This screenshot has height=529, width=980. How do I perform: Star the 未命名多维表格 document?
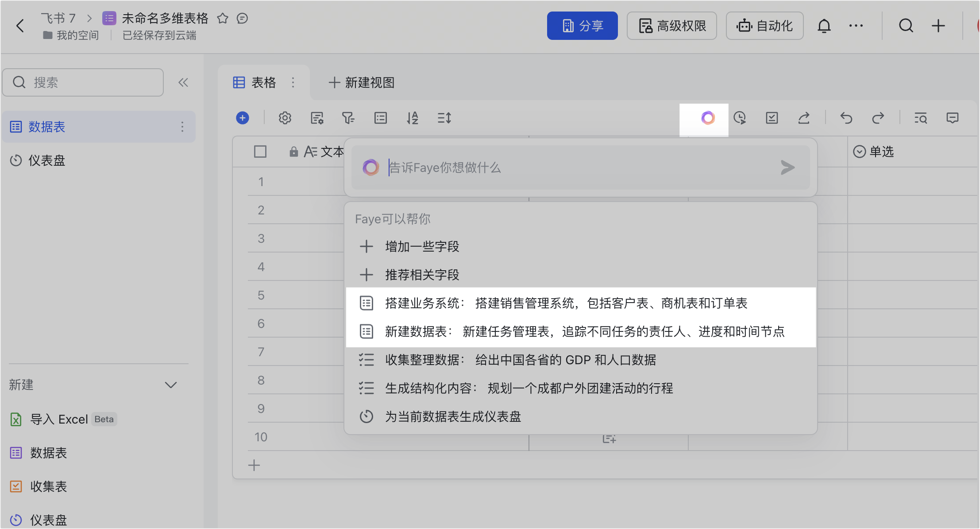click(x=223, y=18)
